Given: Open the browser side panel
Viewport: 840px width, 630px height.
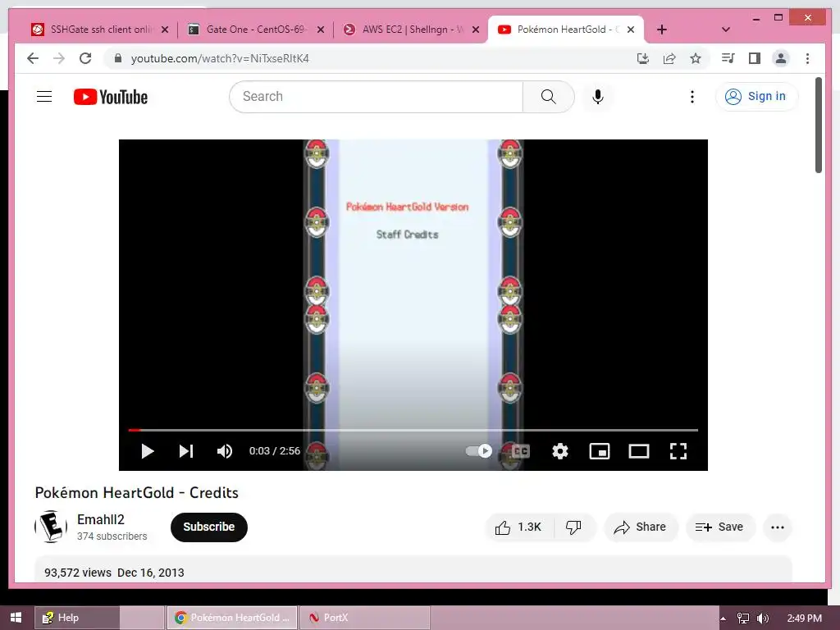Looking at the screenshot, I should pyautogui.click(x=755, y=58).
